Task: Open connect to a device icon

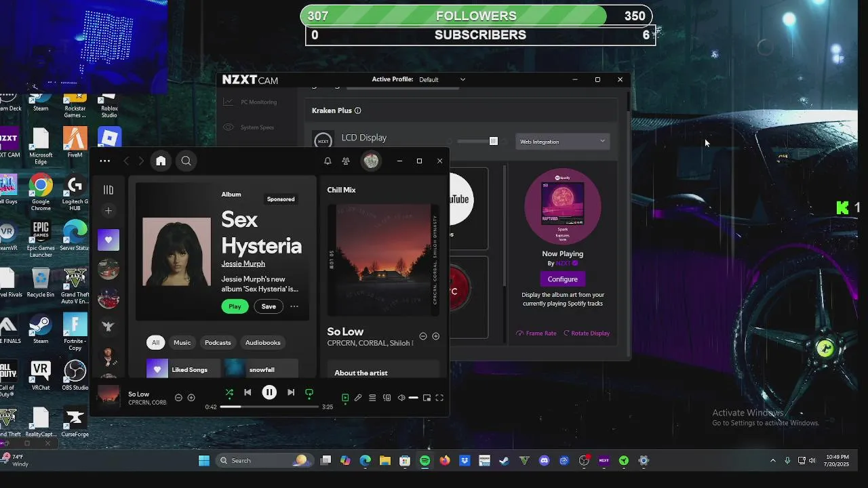Action: click(387, 398)
